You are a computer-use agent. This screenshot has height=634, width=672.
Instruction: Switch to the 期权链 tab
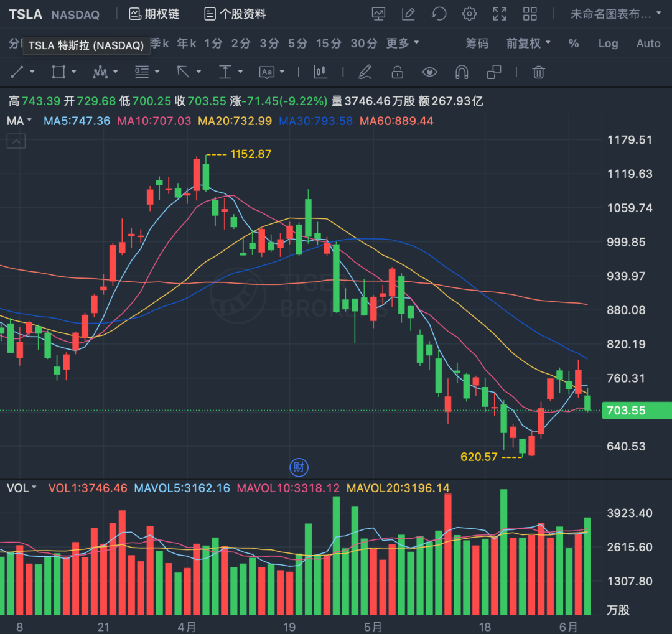coord(153,14)
